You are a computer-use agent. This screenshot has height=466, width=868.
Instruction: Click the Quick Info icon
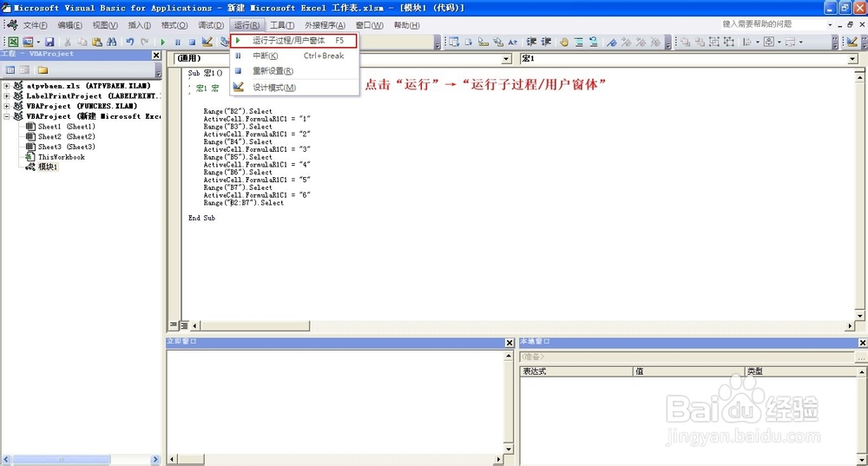point(483,42)
